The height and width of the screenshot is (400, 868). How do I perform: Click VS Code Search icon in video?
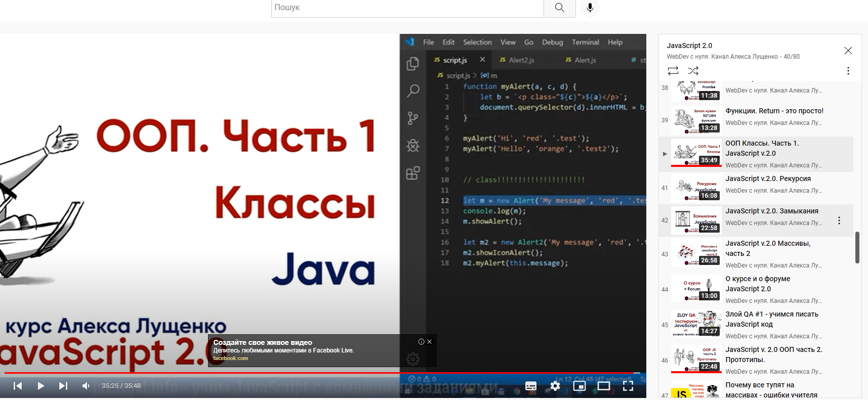click(x=413, y=91)
